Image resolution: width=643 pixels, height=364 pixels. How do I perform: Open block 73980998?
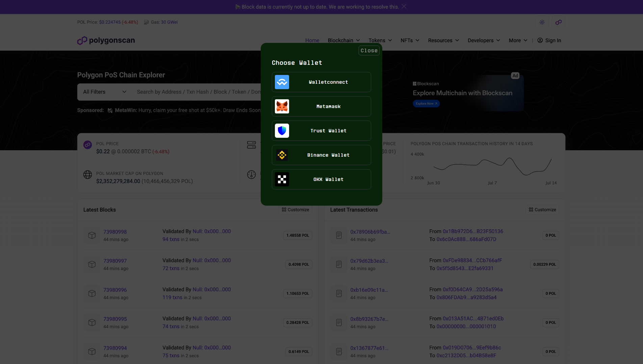pyautogui.click(x=115, y=232)
